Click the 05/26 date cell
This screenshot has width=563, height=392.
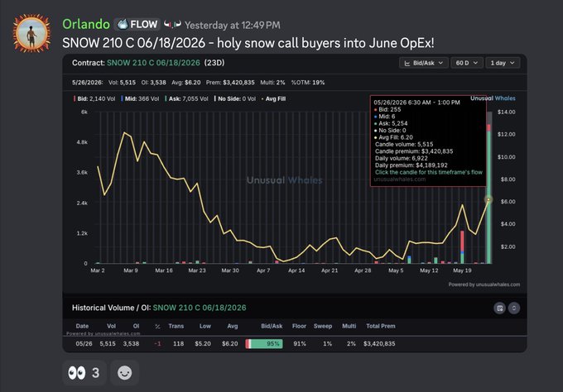84,343
